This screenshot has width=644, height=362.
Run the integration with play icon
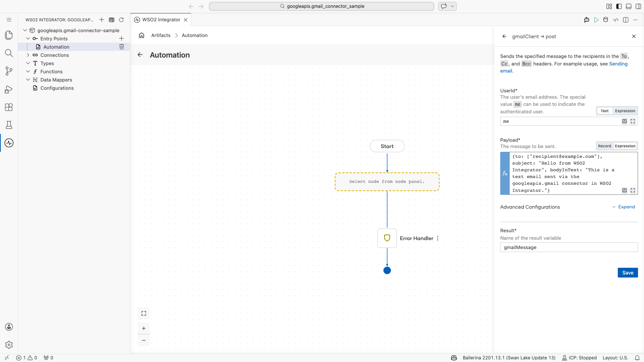[596, 20]
